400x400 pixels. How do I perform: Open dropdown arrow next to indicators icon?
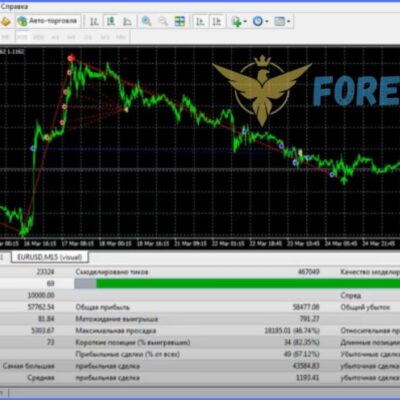(245, 22)
